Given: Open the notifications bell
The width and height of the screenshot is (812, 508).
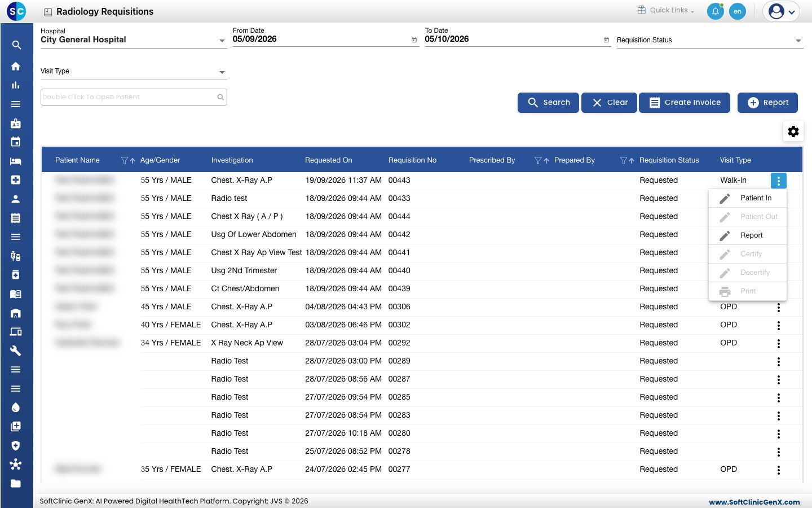Looking at the screenshot, I should [x=716, y=11].
